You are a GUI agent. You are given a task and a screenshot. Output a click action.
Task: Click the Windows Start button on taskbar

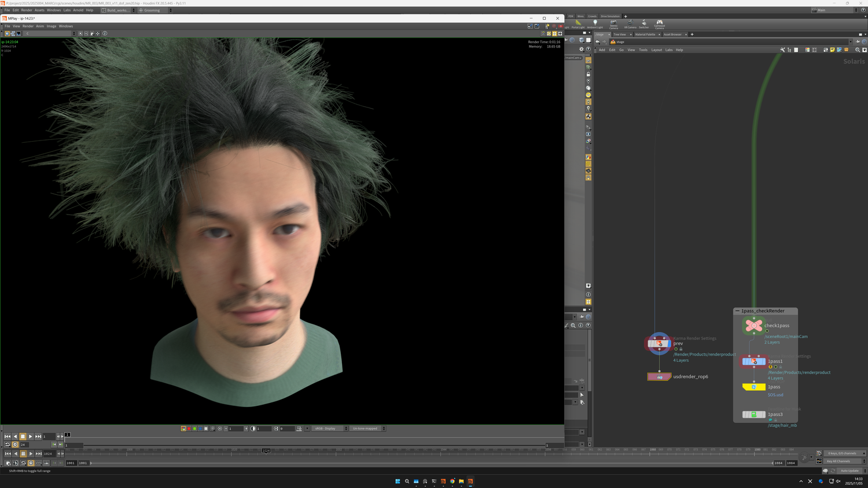point(398,481)
